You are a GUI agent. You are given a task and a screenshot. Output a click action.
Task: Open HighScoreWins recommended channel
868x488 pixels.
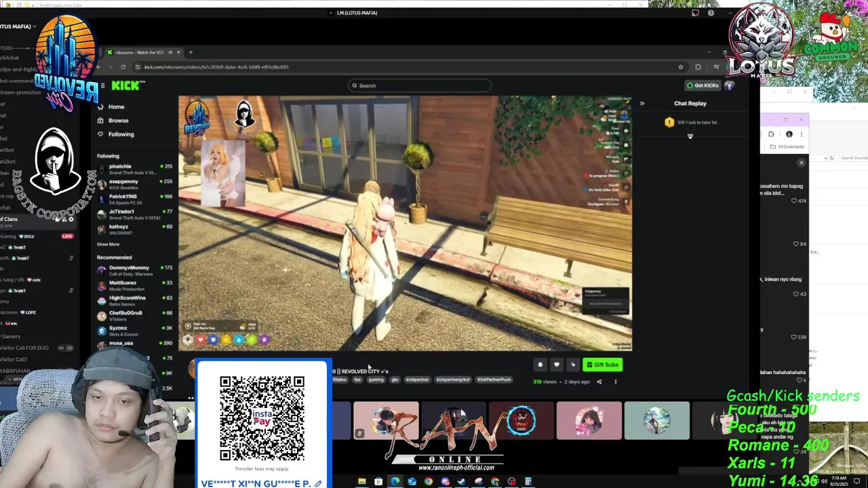tap(135, 300)
